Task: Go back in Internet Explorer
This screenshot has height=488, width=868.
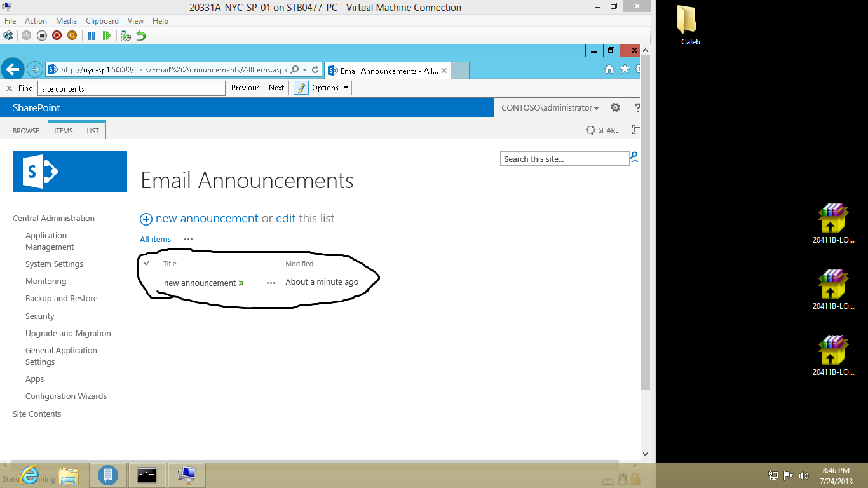Action: coord(13,69)
